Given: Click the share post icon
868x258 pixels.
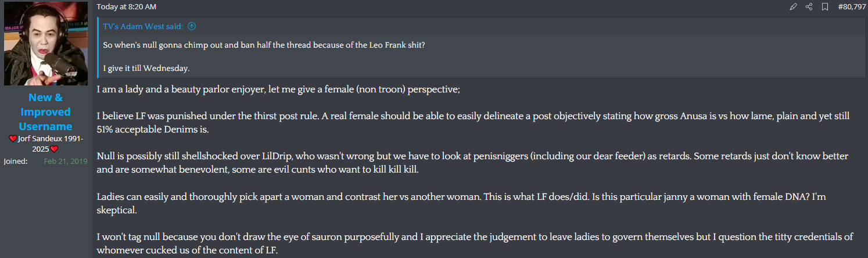Looking at the screenshot, I should coord(809,7).
